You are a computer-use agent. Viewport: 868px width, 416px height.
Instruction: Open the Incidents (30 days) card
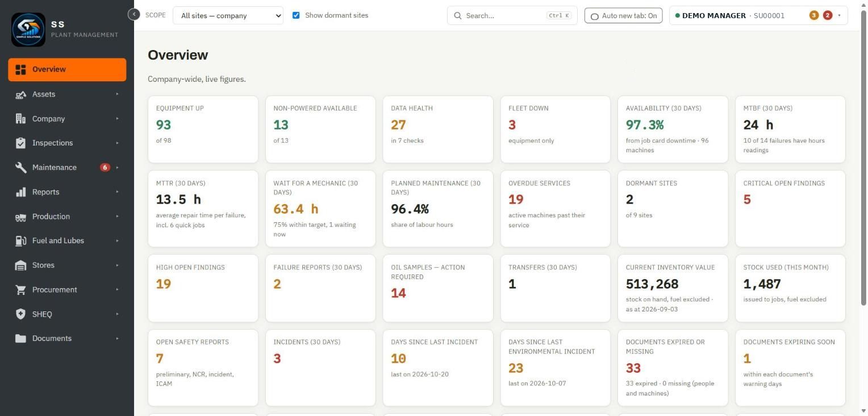pos(320,368)
